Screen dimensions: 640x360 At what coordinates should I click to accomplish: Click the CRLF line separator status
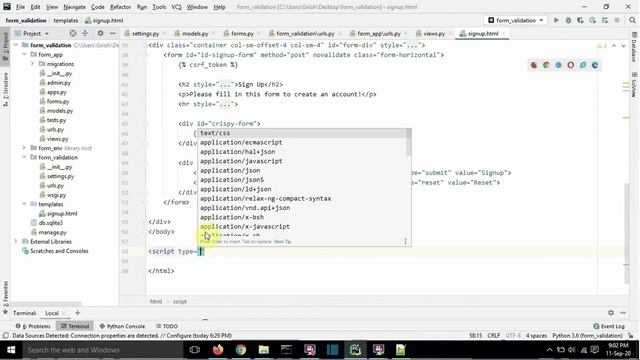493,336
